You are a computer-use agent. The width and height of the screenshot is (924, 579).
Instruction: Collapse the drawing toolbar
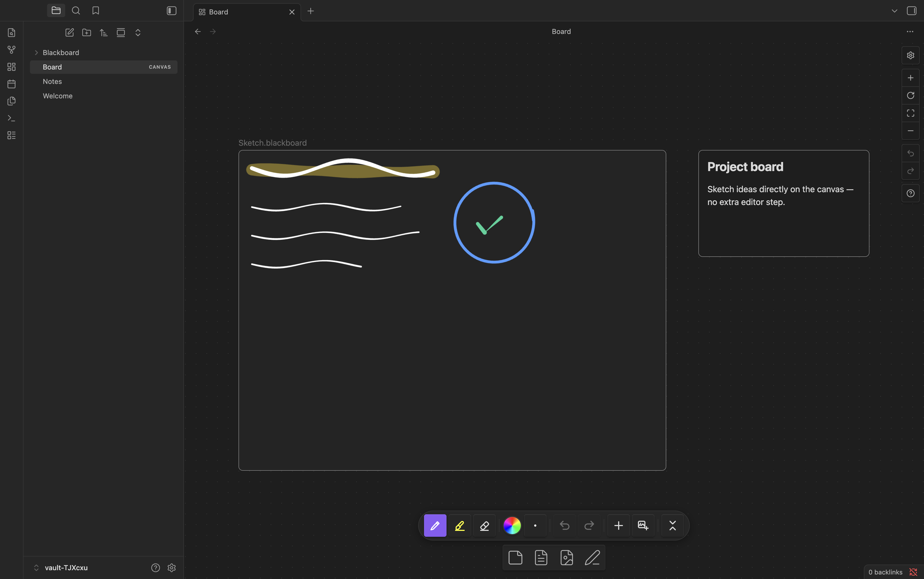point(672,525)
